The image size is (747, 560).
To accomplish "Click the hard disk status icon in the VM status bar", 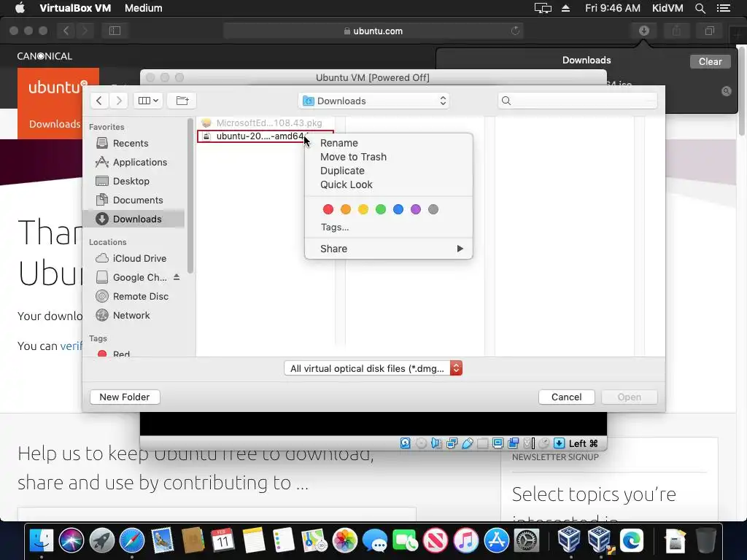I will [405, 443].
